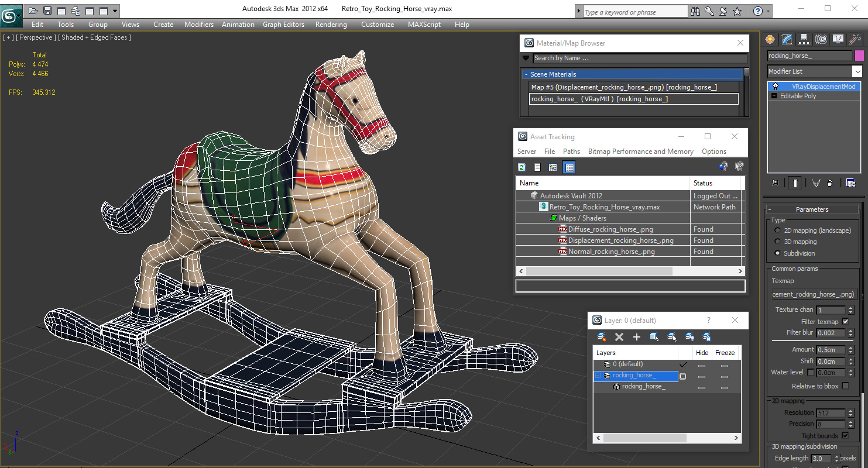868x468 pixels.
Task: Open Material/Map Browser options arrow
Action: point(526,58)
